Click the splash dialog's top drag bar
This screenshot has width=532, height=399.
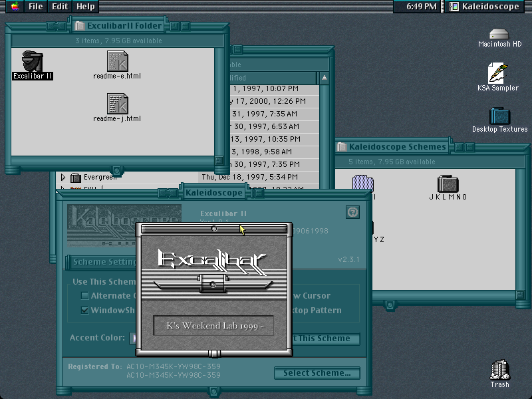[214, 229]
